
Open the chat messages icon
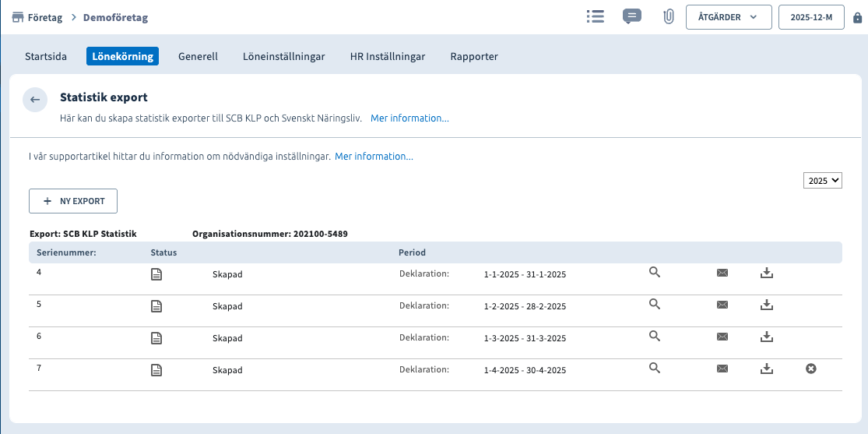pyautogui.click(x=632, y=16)
